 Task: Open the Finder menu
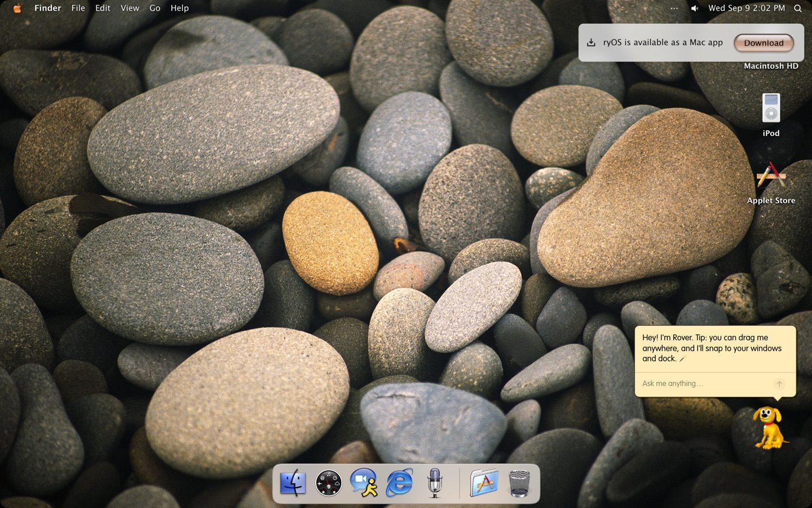(47, 8)
